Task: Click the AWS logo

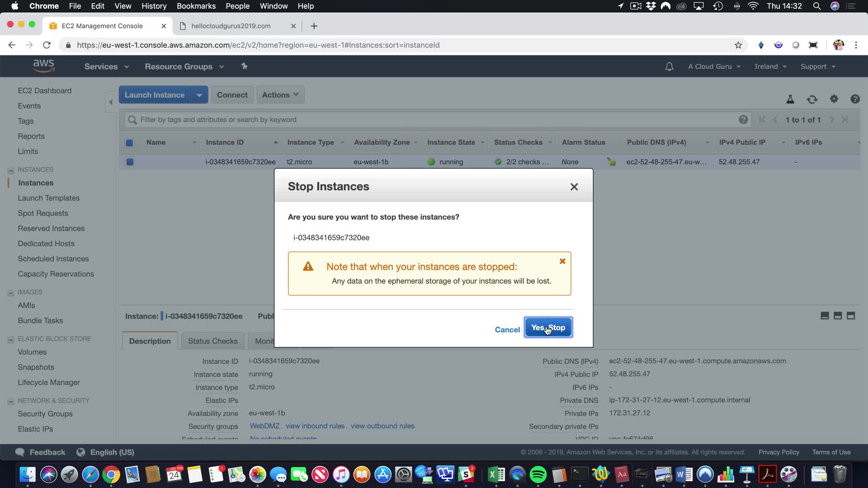Action: (x=43, y=66)
